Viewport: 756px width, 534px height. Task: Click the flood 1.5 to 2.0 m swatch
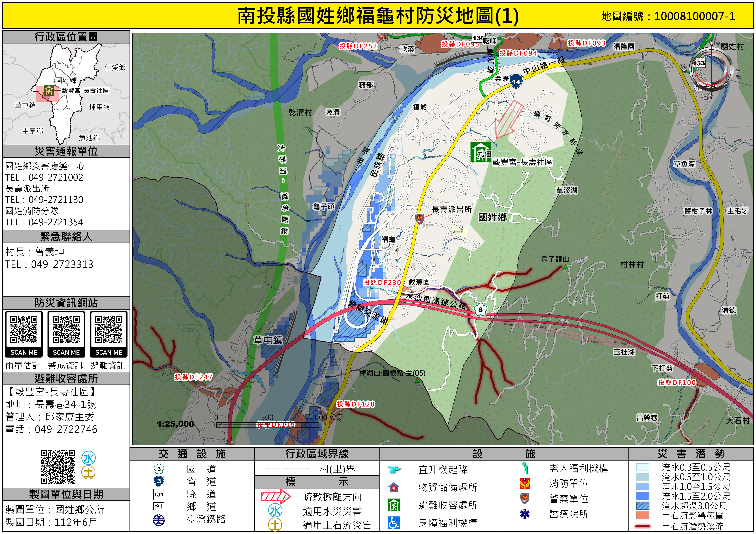642,496
